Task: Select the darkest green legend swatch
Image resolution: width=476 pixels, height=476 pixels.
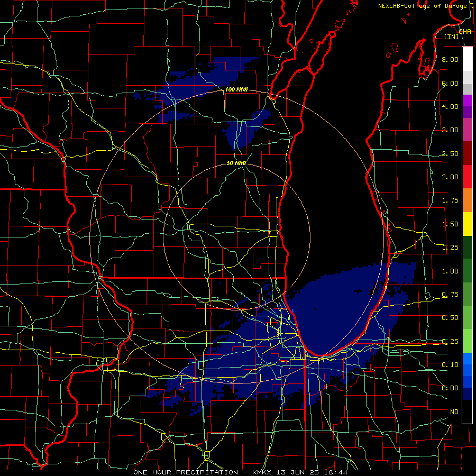Action: pyautogui.click(x=467, y=247)
